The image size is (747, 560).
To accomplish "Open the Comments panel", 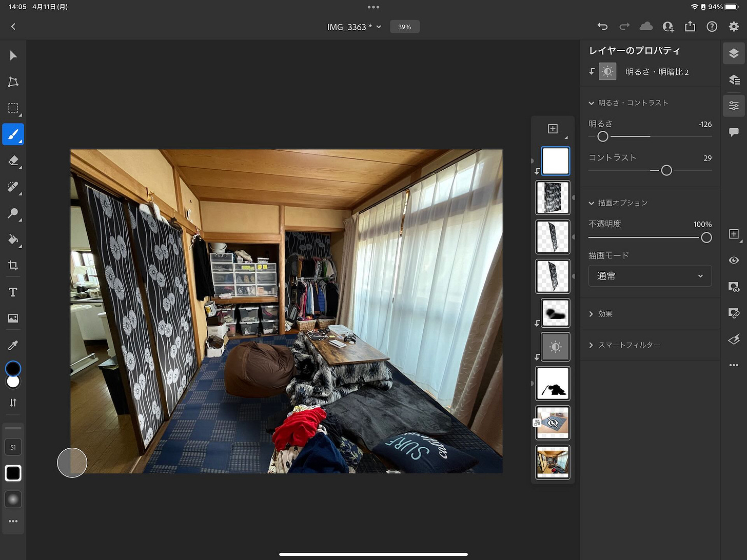I will 734,132.
